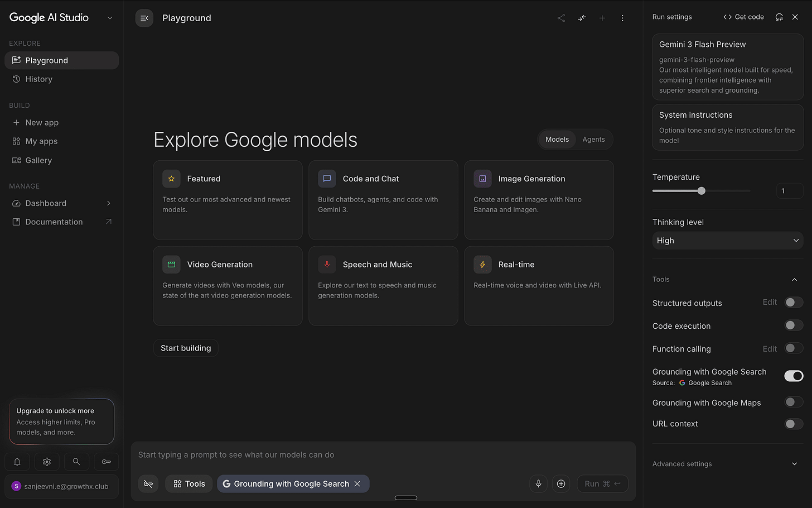Open the Video Generation card
The width and height of the screenshot is (812, 508).
[x=228, y=286]
